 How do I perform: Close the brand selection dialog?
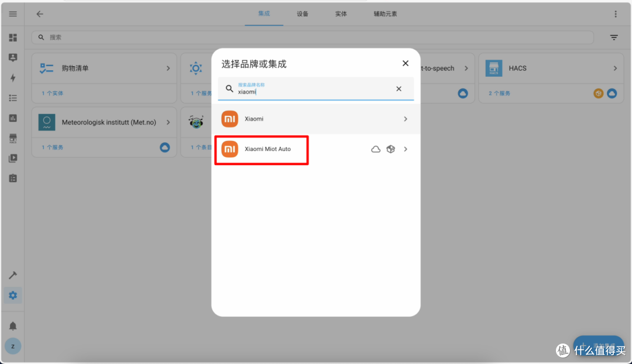click(406, 63)
